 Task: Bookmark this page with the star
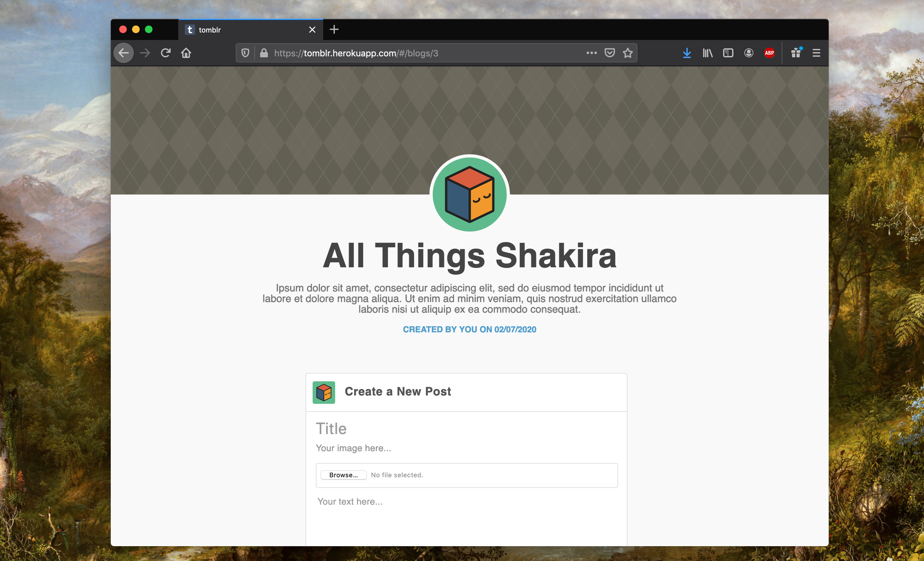[628, 53]
